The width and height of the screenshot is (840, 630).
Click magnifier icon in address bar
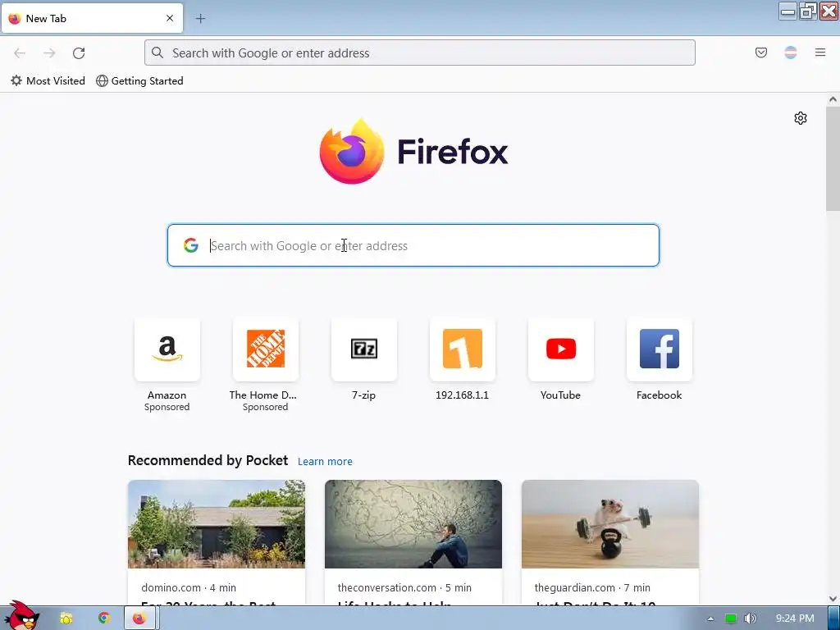(x=157, y=52)
